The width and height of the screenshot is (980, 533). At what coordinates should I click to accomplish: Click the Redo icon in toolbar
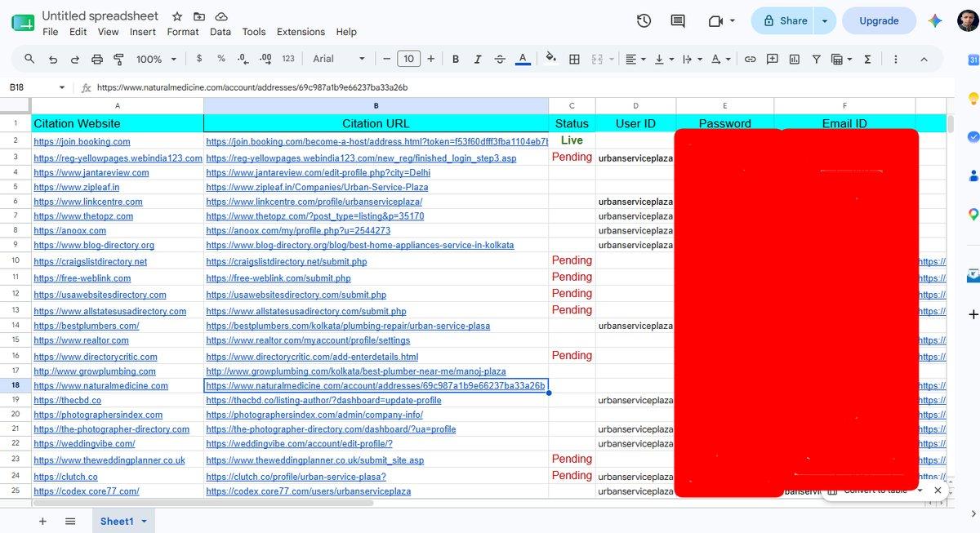[x=75, y=59]
